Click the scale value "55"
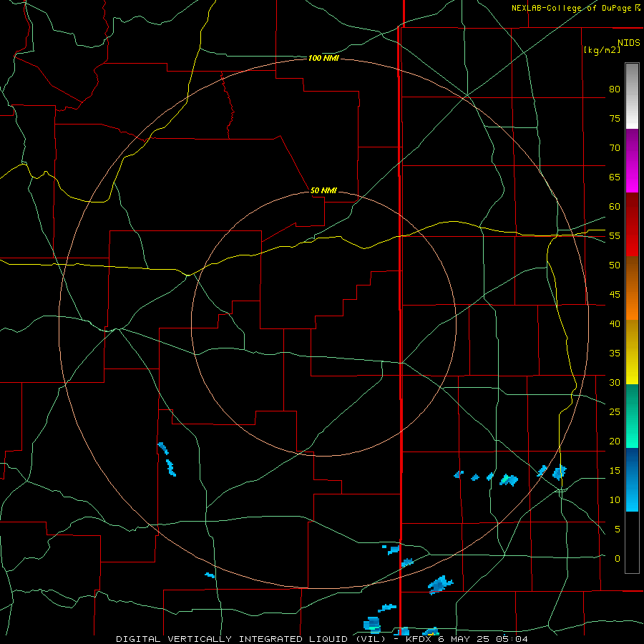The height and width of the screenshot is (644, 644). pos(615,236)
